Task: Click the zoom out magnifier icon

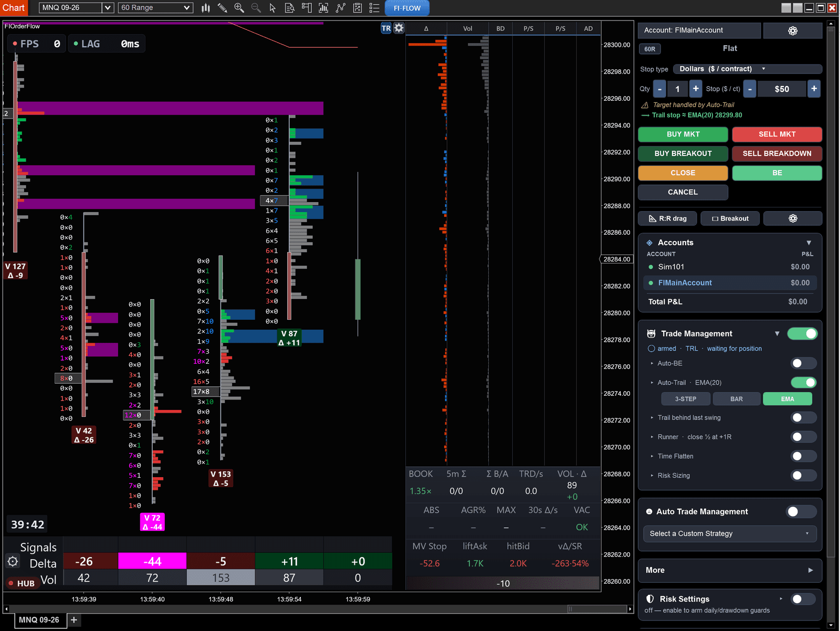Action: 256,7
